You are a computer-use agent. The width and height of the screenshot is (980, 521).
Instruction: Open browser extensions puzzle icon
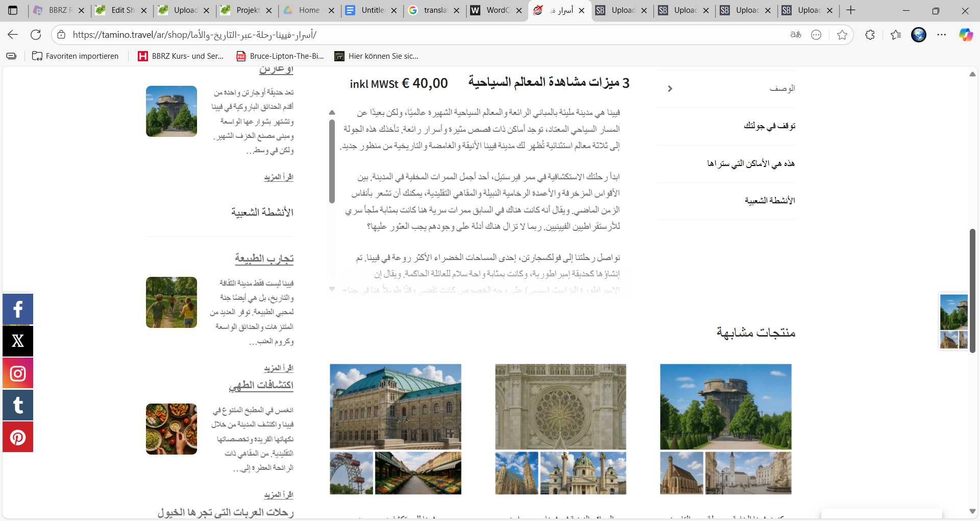tap(870, 35)
